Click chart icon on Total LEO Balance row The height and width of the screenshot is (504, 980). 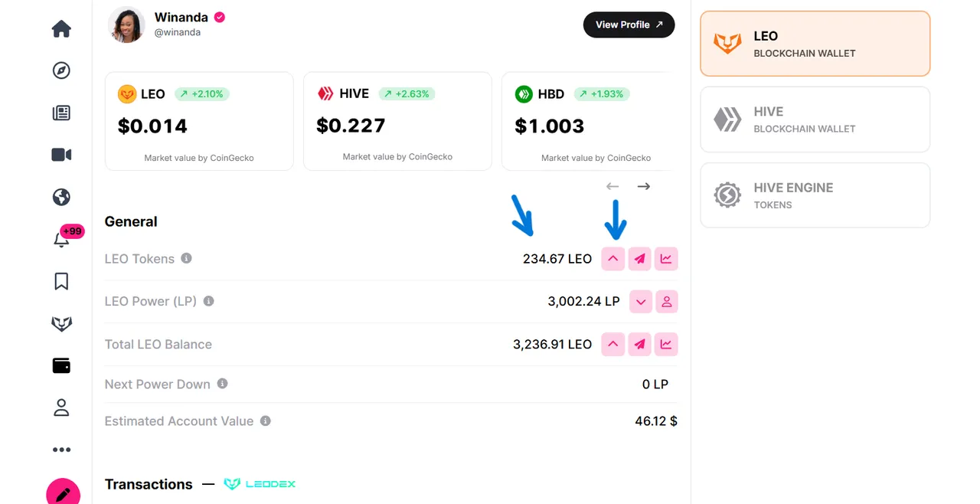point(666,345)
